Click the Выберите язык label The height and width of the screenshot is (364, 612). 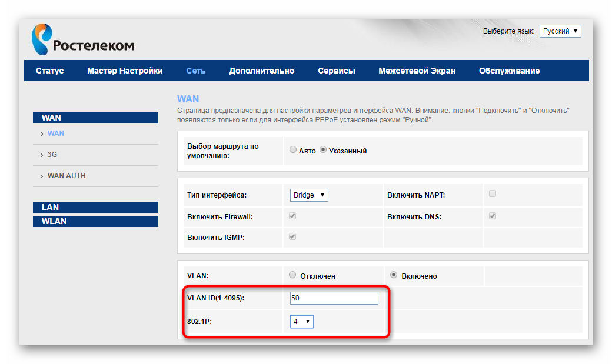(508, 31)
